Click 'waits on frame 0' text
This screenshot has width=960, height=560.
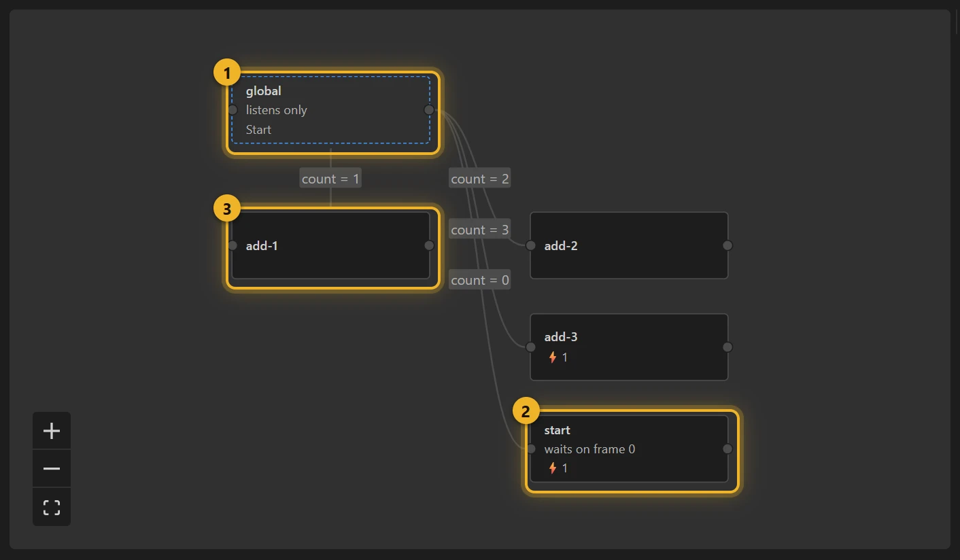pyautogui.click(x=589, y=449)
